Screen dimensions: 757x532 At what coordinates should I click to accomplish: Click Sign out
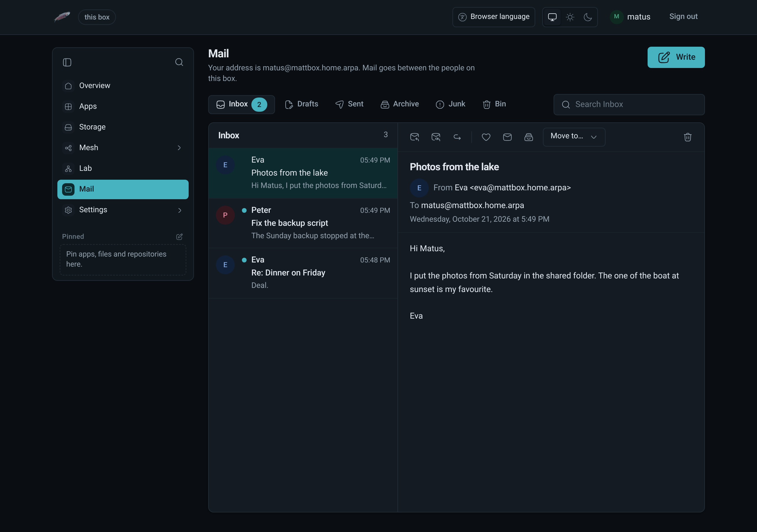coord(683,17)
